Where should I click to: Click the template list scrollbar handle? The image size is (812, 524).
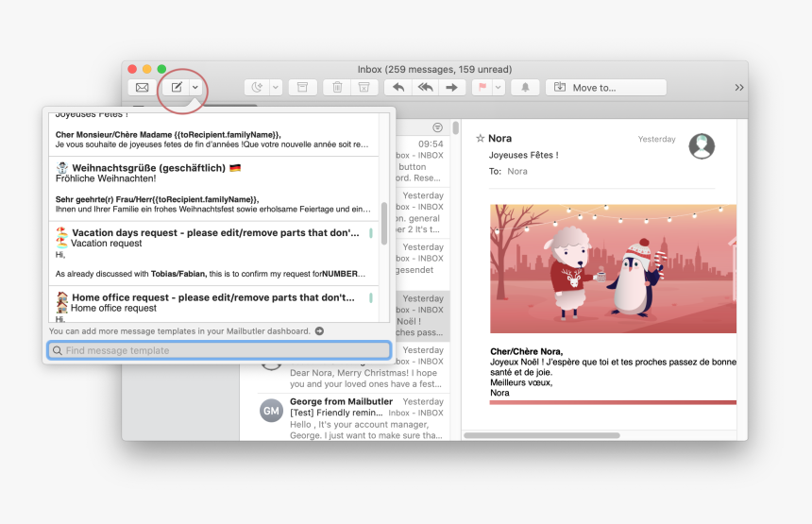click(x=384, y=223)
